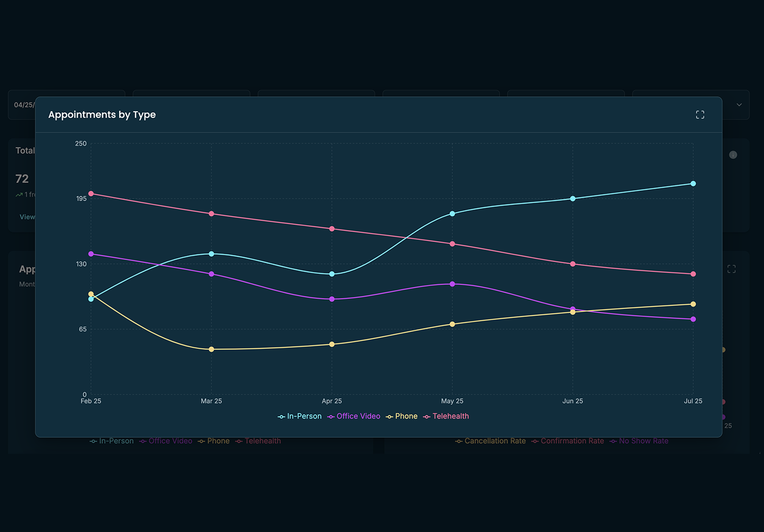
Task: Select the In-Person data point at Jul 25
Action: click(693, 184)
